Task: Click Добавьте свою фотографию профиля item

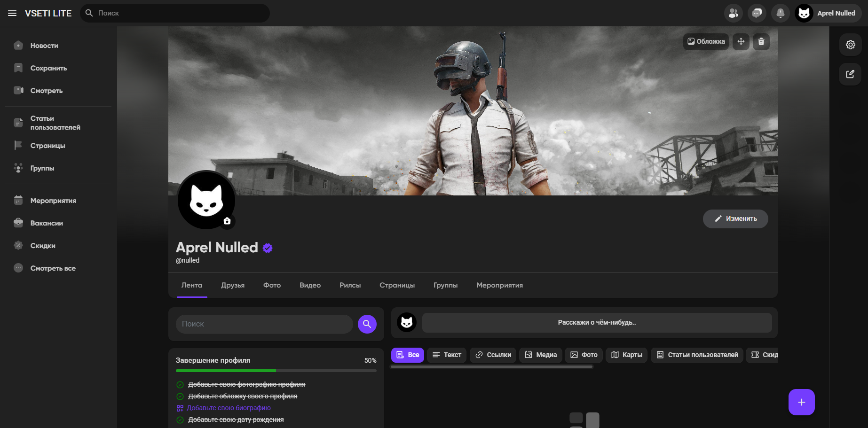Action: tap(247, 385)
